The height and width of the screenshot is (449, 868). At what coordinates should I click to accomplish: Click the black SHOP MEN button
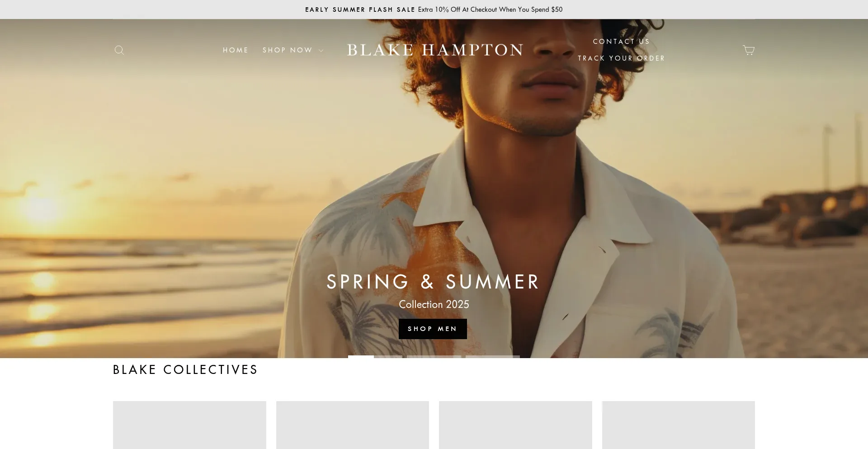[433, 329]
